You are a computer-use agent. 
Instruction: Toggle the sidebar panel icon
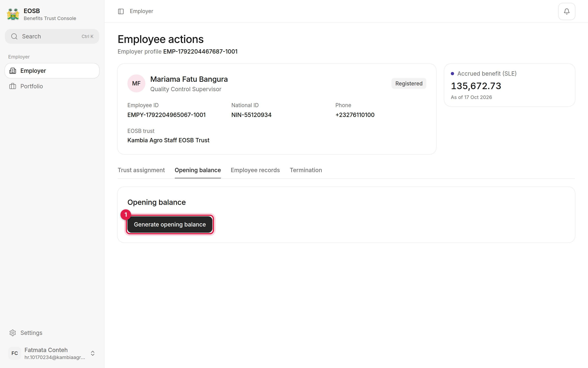coord(121,11)
